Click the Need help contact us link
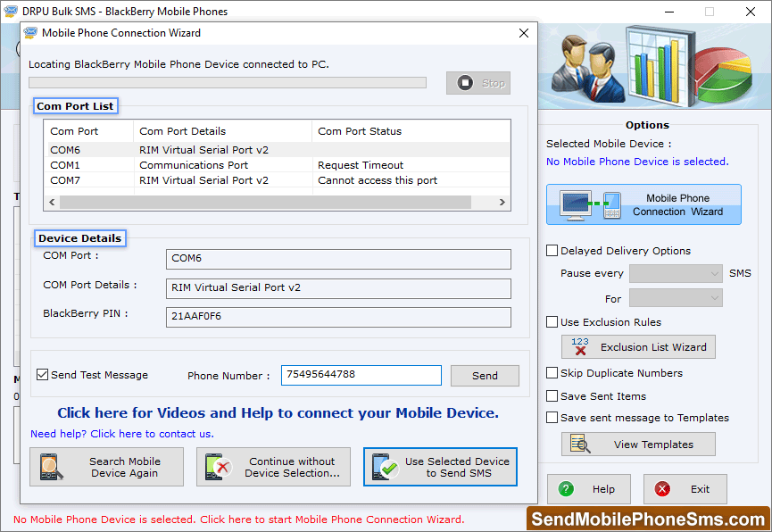772x532 pixels. click(122, 434)
